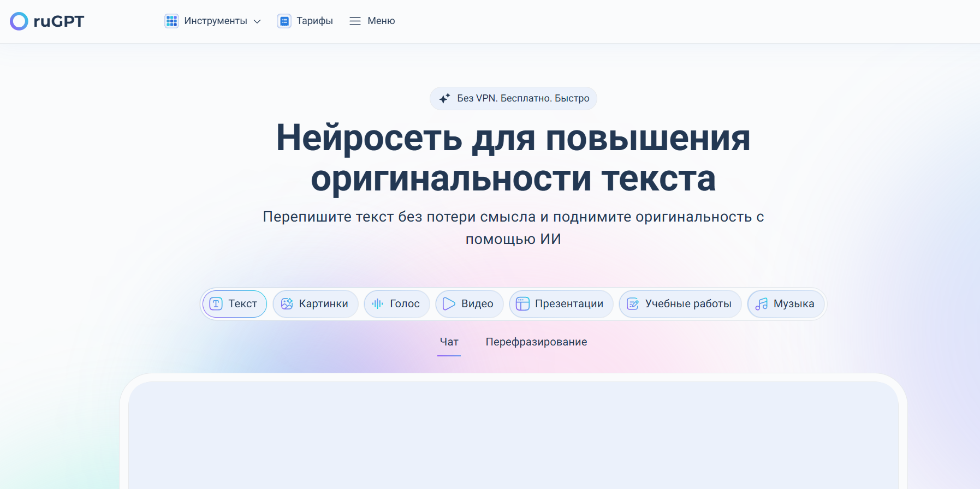The height and width of the screenshot is (489, 980).
Task: Click the Инструменты grid icon
Action: (x=171, y=21)
